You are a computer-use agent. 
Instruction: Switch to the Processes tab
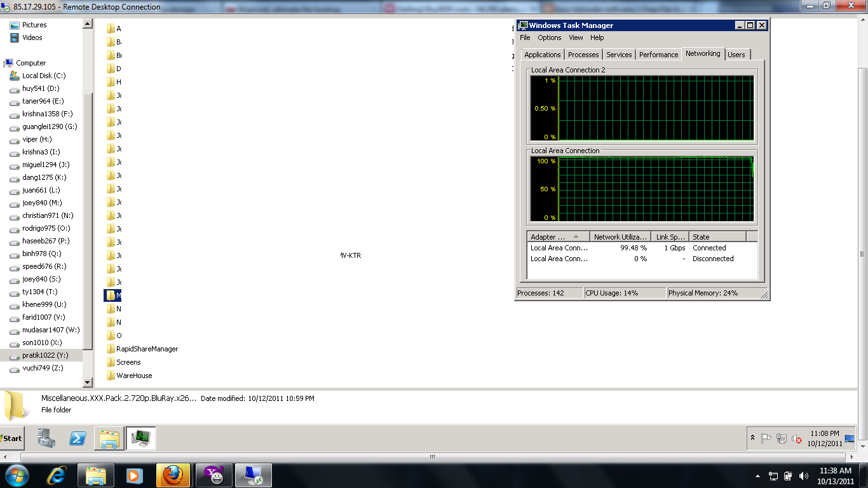pos(583,55)
